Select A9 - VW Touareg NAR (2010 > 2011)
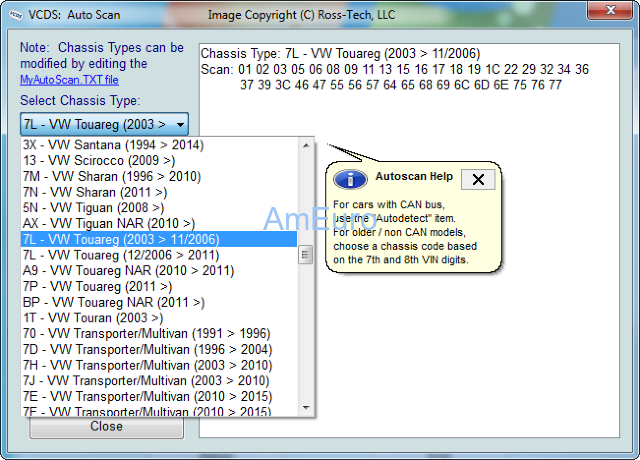The width and height of the screenshot is (640, 460). [159, 271]
